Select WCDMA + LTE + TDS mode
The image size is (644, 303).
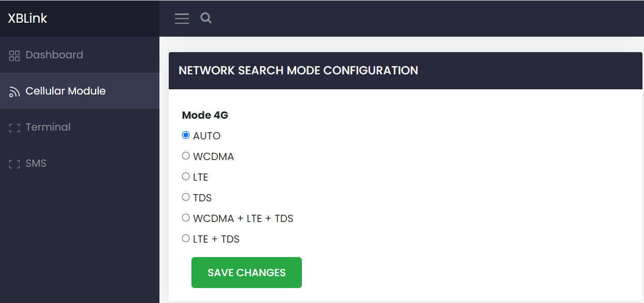186,218
